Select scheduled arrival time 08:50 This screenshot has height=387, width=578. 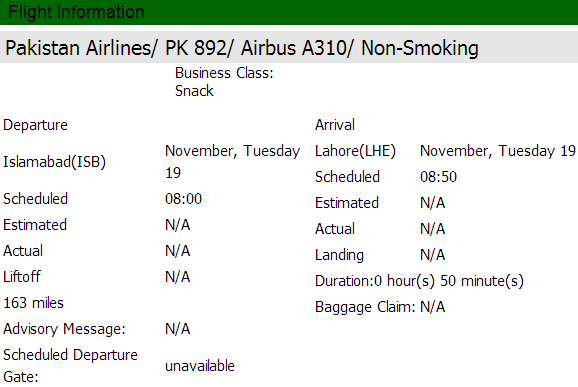(x=439, y=177)
